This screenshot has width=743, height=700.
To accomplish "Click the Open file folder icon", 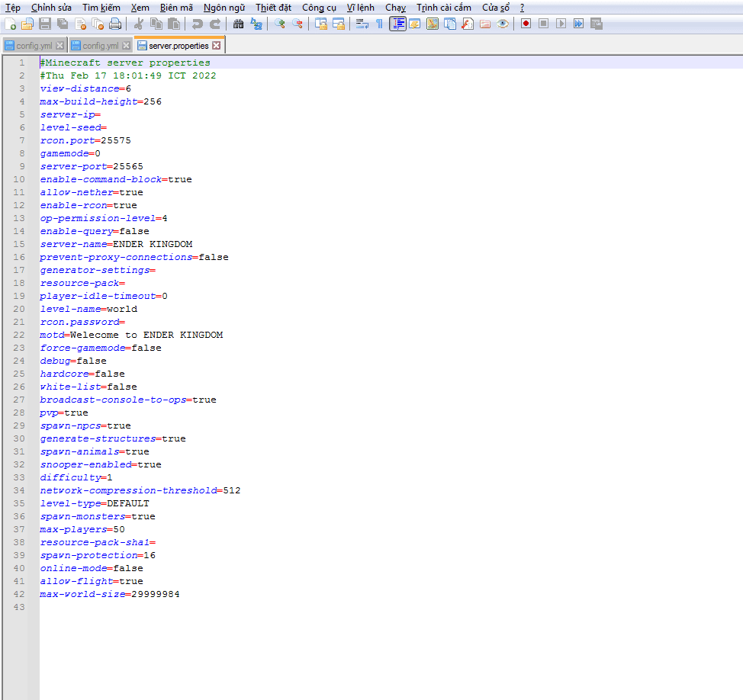I will [27, 24].
